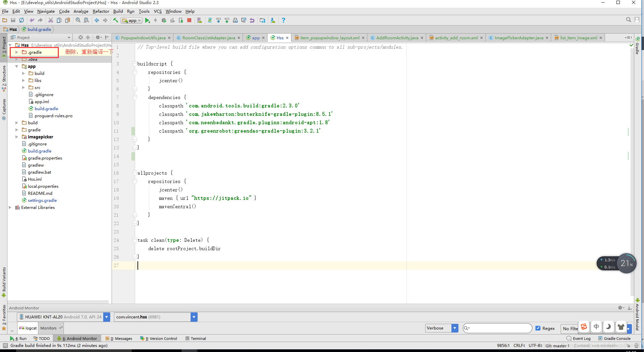Expand the libs folder
Image resolution: width=644 pixels, height=352 pixels.
click(x=24, y=81)
